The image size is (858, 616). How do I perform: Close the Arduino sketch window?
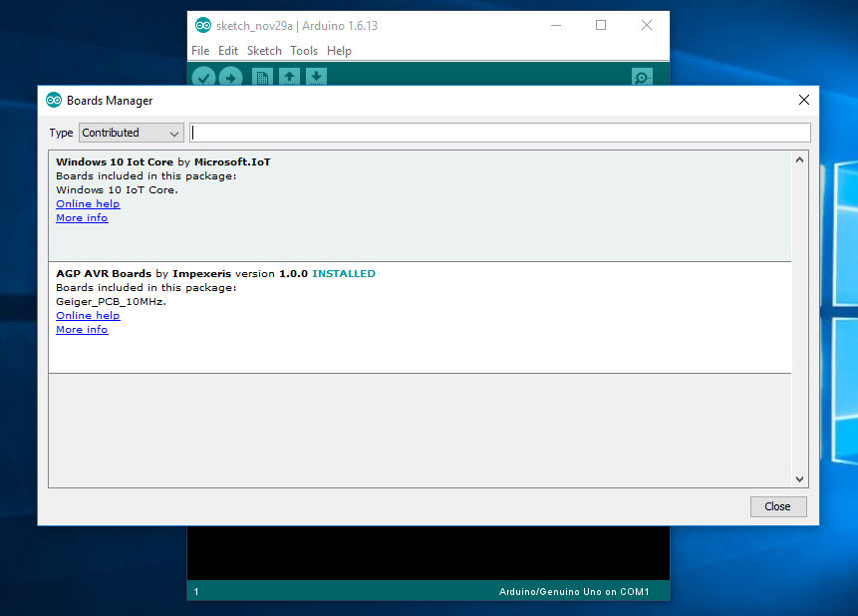point(646,25)
